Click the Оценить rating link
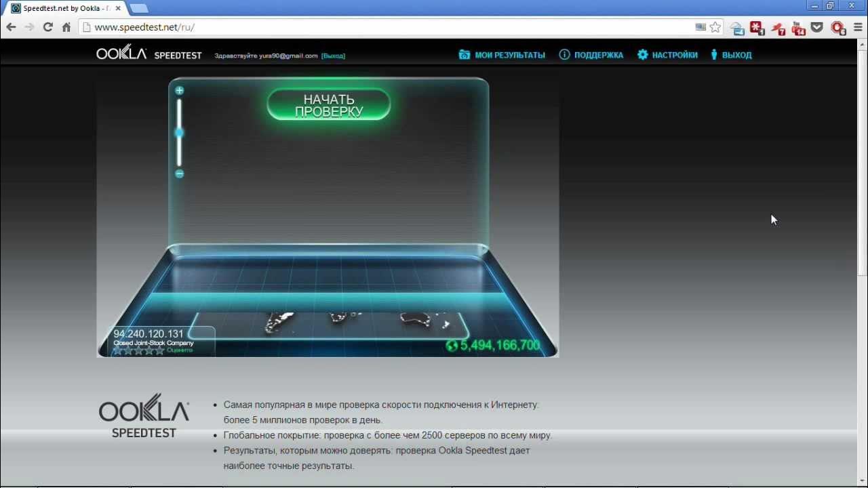Image resolution: width=868 pixels, height=488 pixels. 179,350
